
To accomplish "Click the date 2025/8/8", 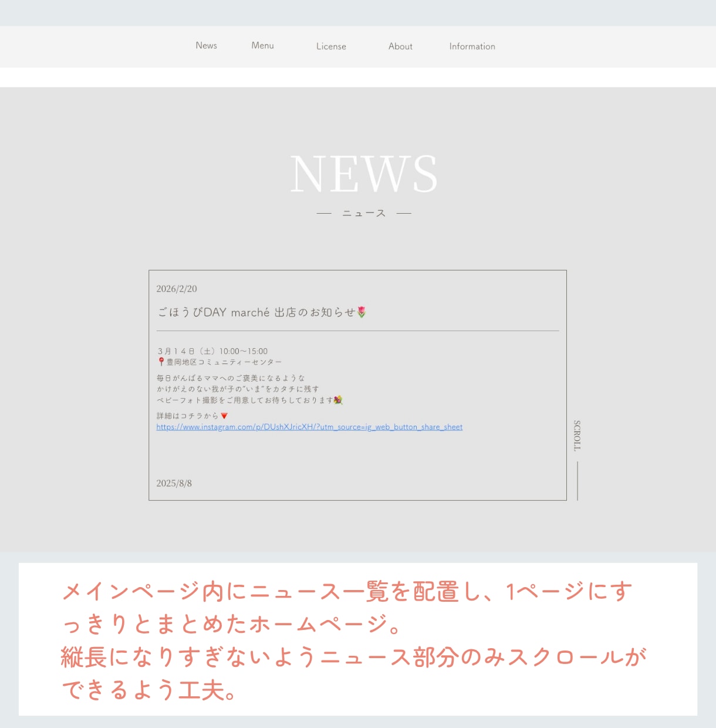I will tap(174, 483).
